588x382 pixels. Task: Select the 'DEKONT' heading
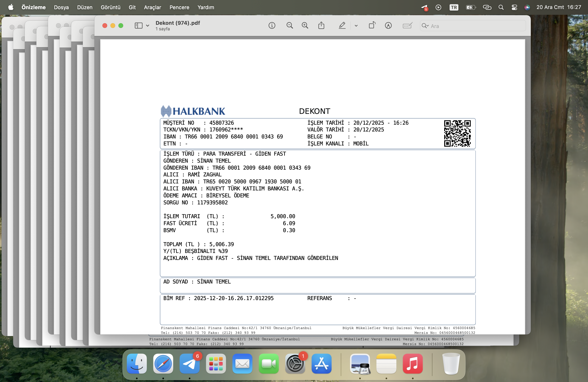tap(315, 111)
